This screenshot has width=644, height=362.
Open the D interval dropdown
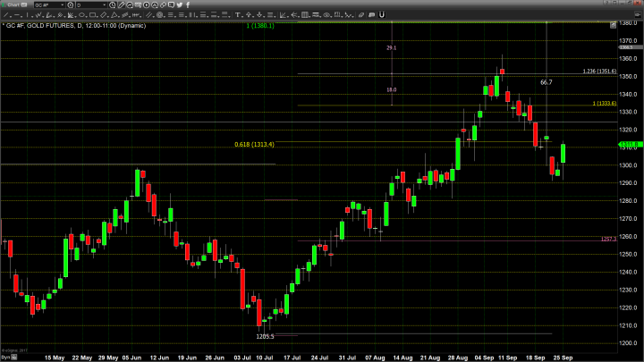[x=105, y=4]
